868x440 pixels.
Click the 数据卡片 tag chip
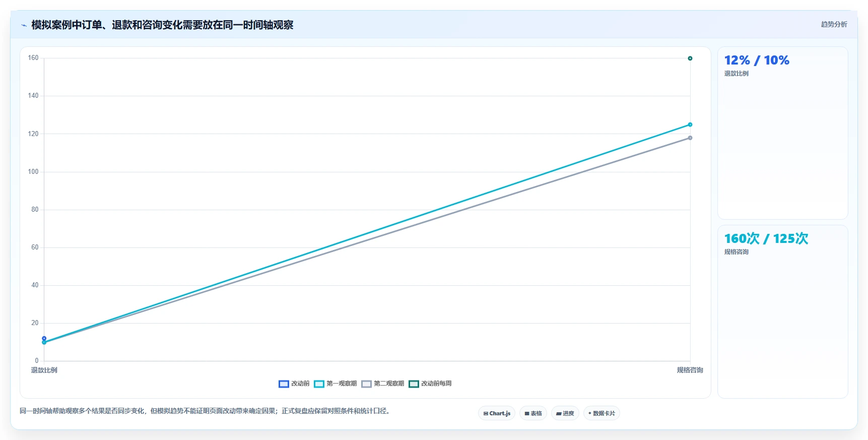pyautogui.click(x=602, y=413)
